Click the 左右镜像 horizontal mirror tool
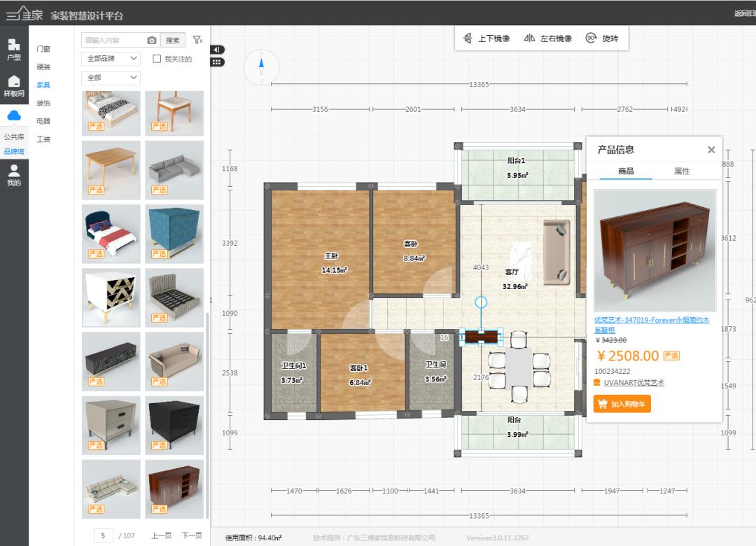 tap(547, 39)
